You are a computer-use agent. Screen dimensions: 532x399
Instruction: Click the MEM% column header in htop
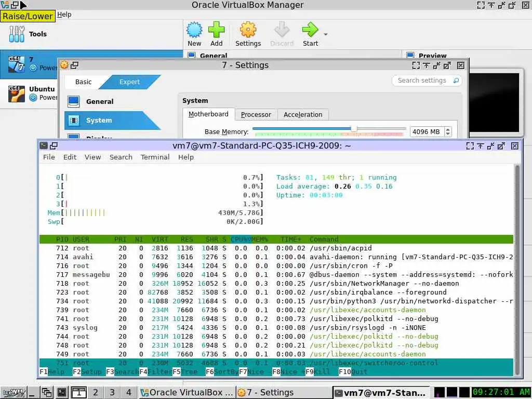260,239
